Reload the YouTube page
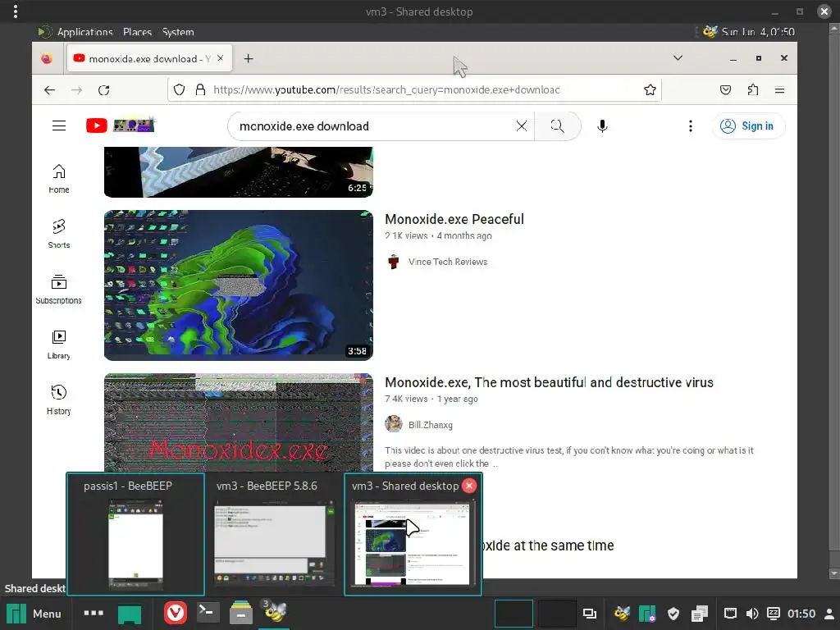The image size is (840, 630). tap(104, 90)
